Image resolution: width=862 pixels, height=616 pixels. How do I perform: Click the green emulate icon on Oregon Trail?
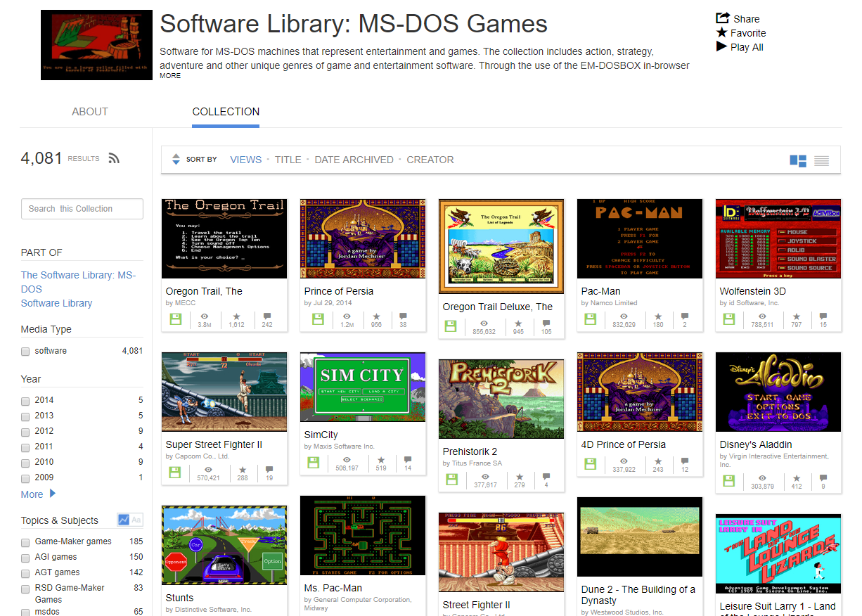point(176,319)
